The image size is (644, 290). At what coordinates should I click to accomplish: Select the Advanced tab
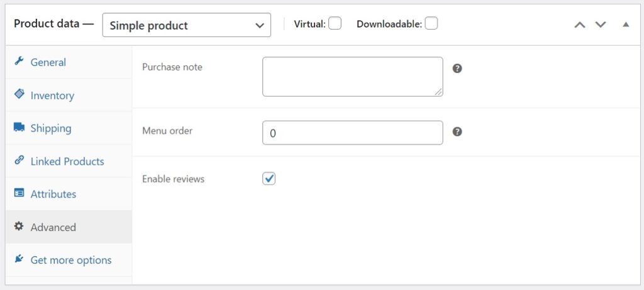pos(69,226)
